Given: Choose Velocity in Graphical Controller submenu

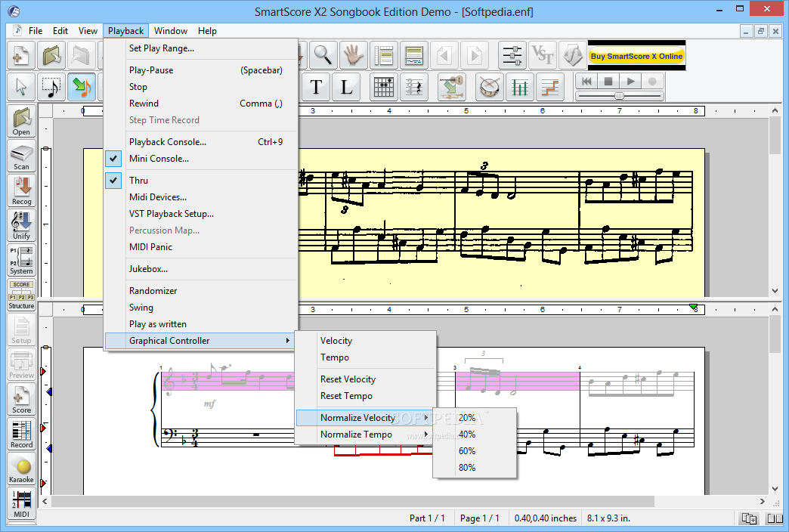Looking at the screenshot, I should 364,341.
